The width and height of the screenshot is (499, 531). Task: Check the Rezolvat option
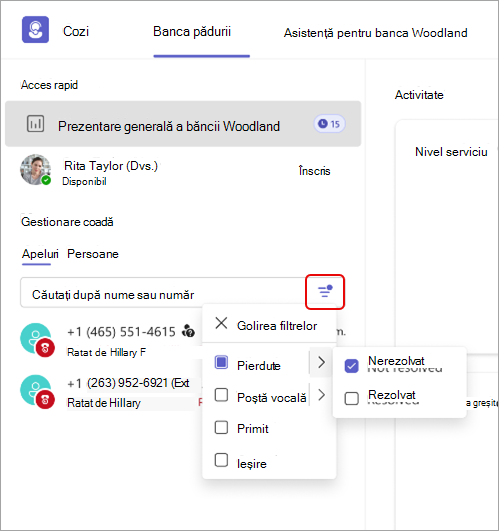click(351, 398)
